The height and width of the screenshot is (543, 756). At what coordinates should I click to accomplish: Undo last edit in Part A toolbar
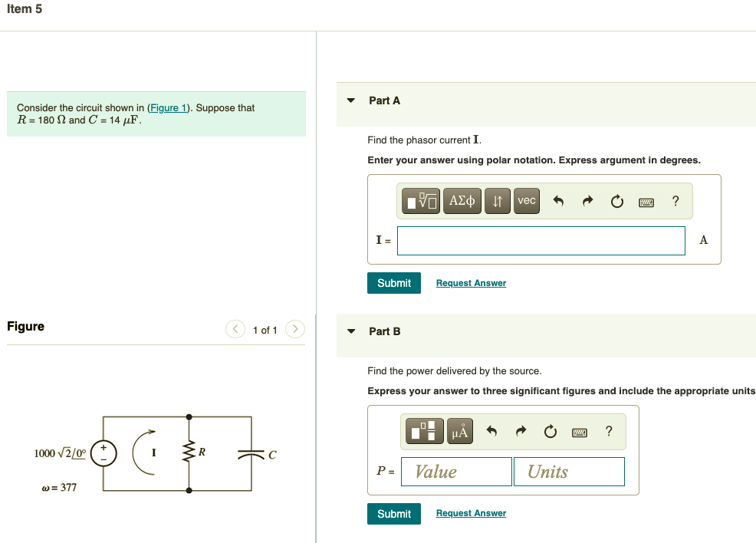[x=558, y=201]
